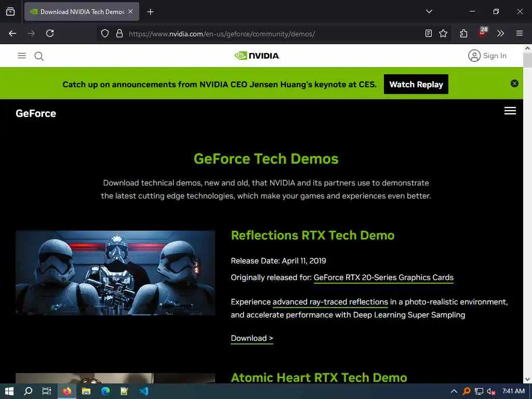The image size is (532, 399).
Task: Click the orange search tray icon
Action: tap(467, 391)
